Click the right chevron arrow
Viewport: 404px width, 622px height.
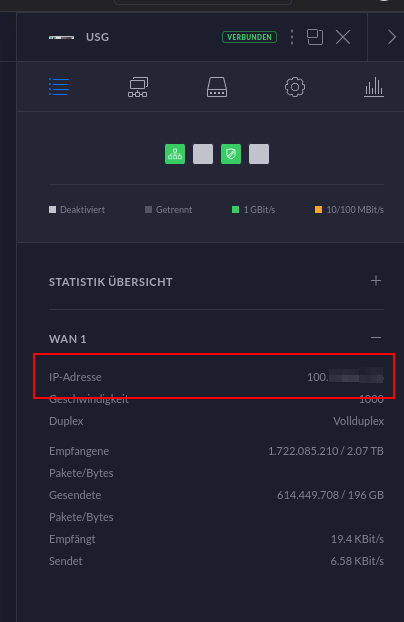tap(392, 37)
